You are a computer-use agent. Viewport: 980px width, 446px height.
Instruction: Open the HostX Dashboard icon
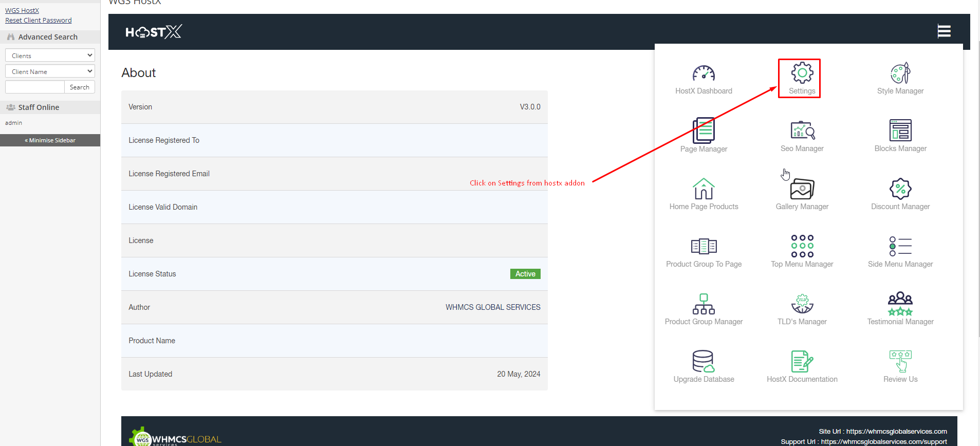[x=704, y=74]
